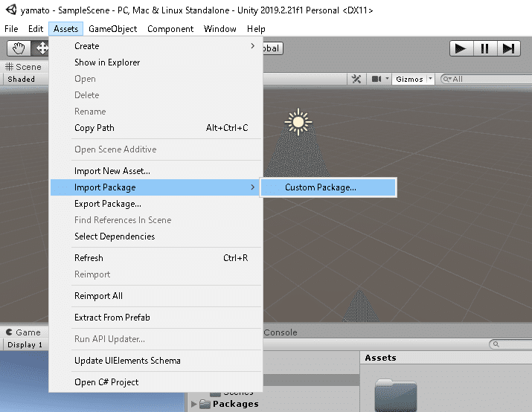This screenshot has width=532, height=412.
Task: Open the folder thumbnail in Assets
Action: pos(396,395)
